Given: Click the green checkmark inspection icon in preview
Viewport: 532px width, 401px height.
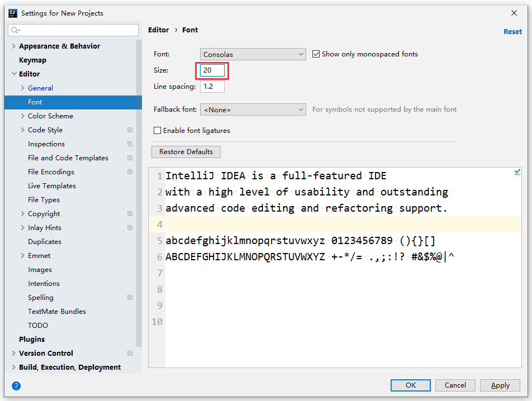Looking at the screenshot, I should [x=517, y=173].
